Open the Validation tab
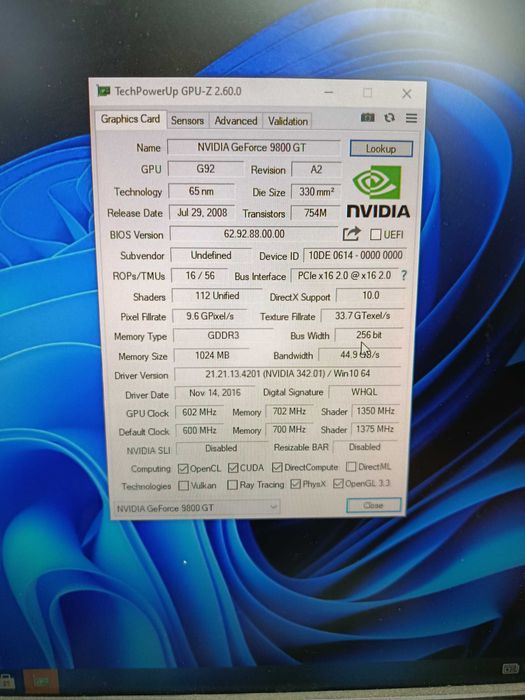 pyautogui.click(x=288, y=121)
